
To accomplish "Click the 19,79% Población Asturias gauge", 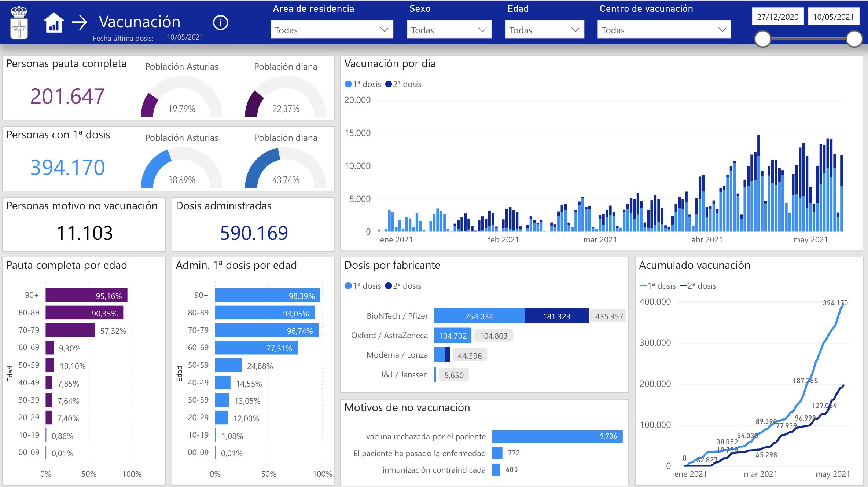I will (x=181, y=96).
